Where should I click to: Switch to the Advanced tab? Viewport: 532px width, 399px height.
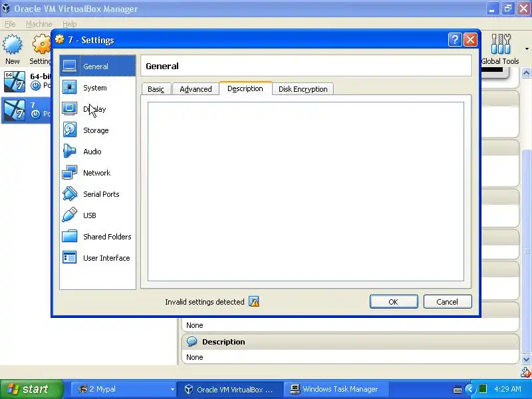pos(196,89)
